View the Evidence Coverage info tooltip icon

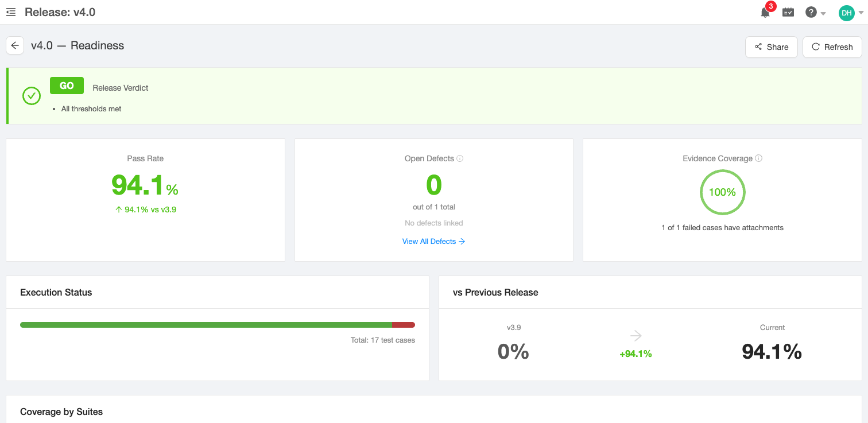(x=759, y=158)
